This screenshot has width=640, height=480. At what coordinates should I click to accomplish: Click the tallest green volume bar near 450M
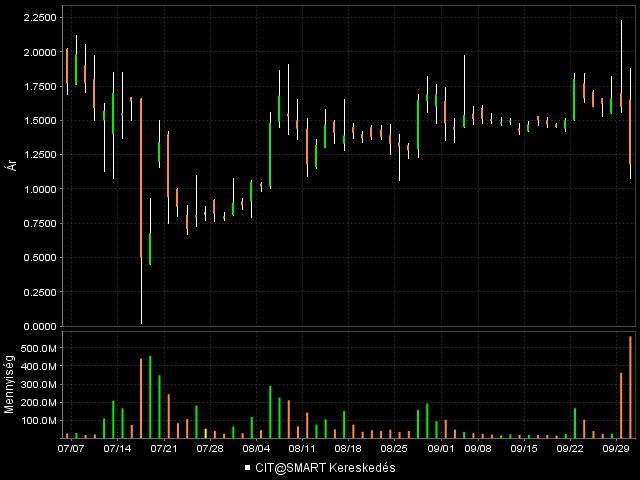[150, 397]
